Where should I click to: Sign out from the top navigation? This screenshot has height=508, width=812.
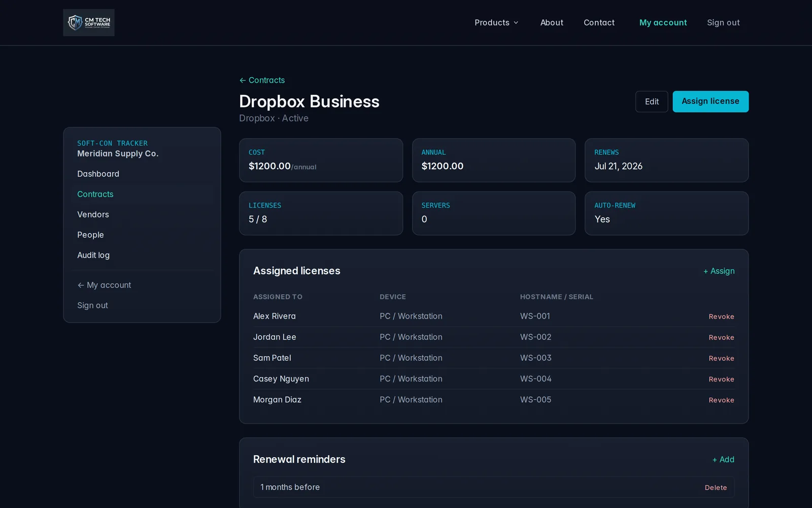(x=723, y=22)
